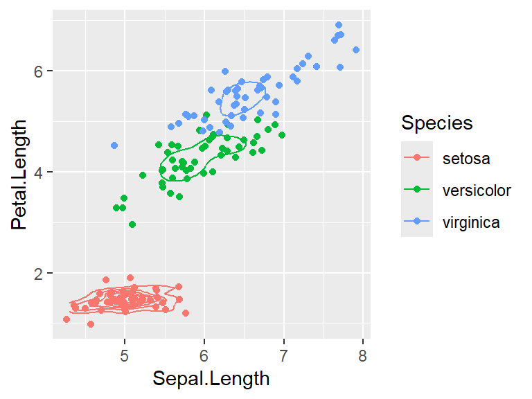This screenshot has width=532, height=399.
Task: Click the y-axis tick label 4
Action: click(x=39, y=172)
